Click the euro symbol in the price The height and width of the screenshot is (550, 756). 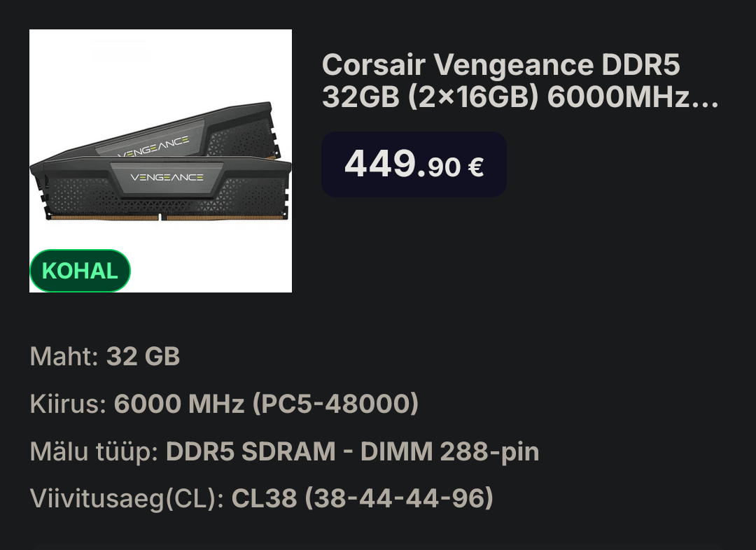click(476, 167)
